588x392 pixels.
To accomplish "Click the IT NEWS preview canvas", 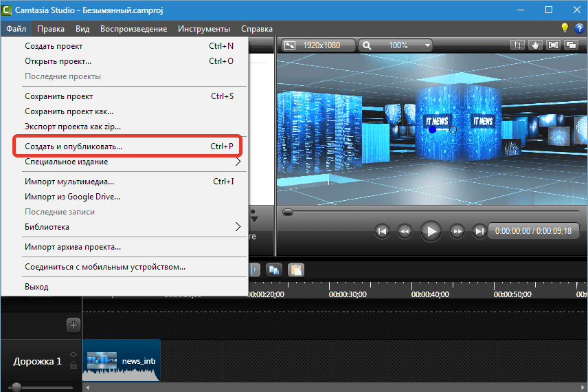I will tap(432, 129).
